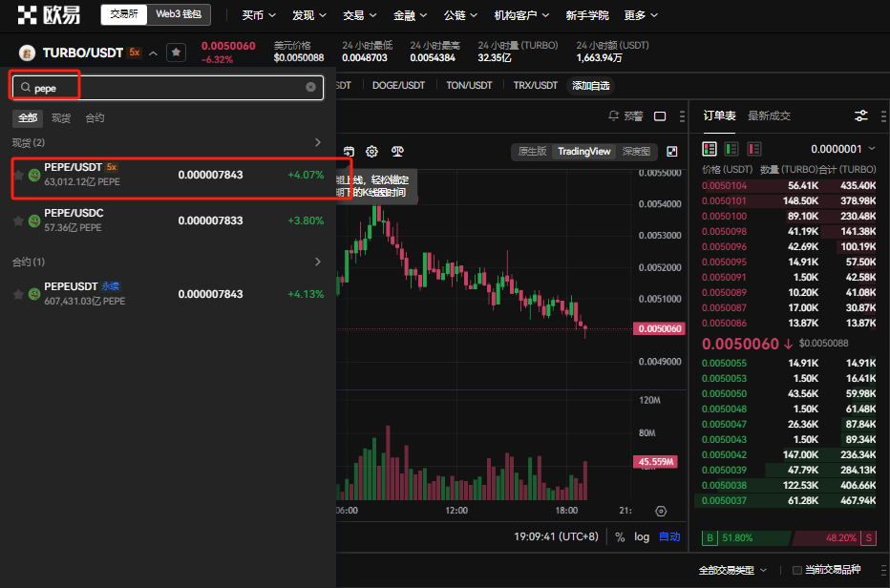The width and height of the screenshot is (890, 588).
Task: Show only buy orders view icon
Action: point(731,149)
